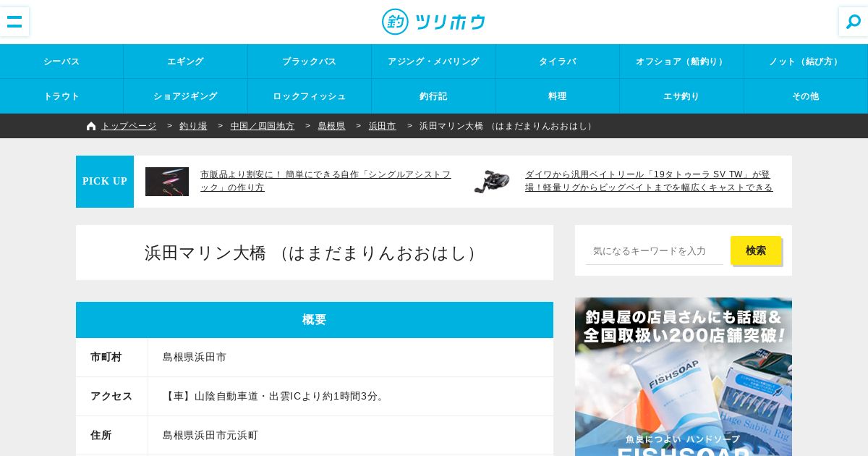Open the アジング・メバリング category
The height and width of the screenshot is (456, 868).
click(434, 62)
